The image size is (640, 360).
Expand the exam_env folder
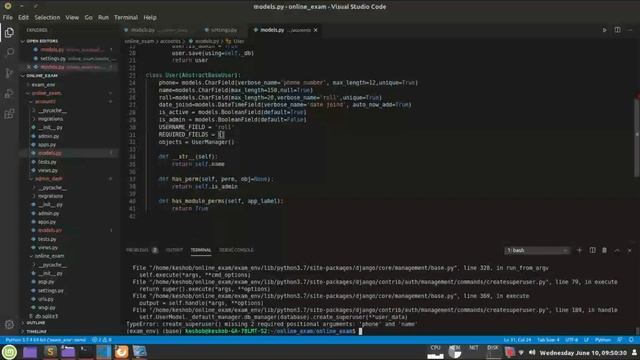point(43,84)
